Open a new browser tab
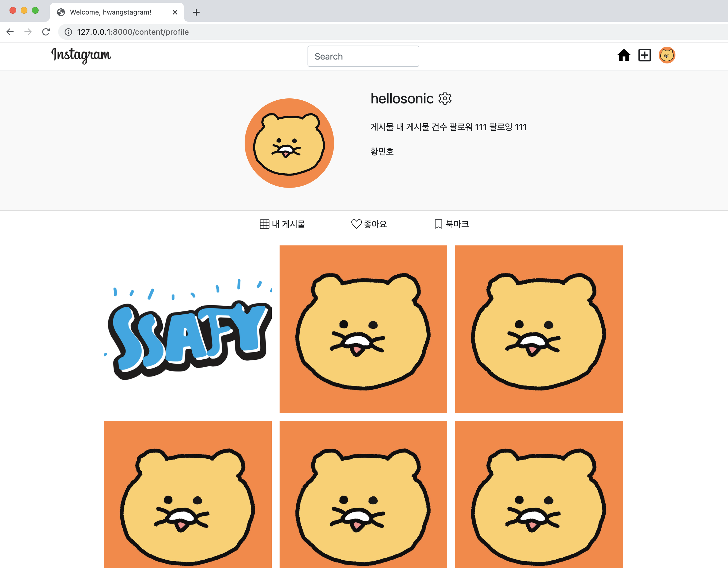The image size is (728, 568). coord(196,13)
